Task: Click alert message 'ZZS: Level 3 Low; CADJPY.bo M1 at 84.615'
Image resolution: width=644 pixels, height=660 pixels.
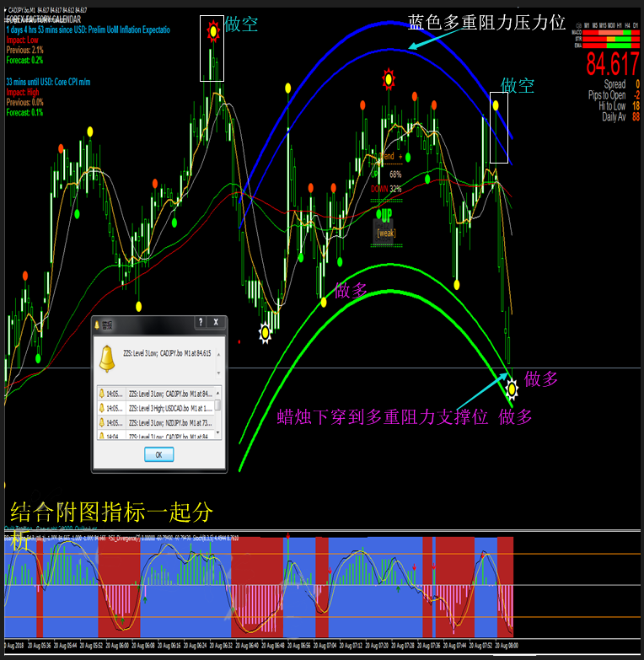Action: tap(167, 353)
